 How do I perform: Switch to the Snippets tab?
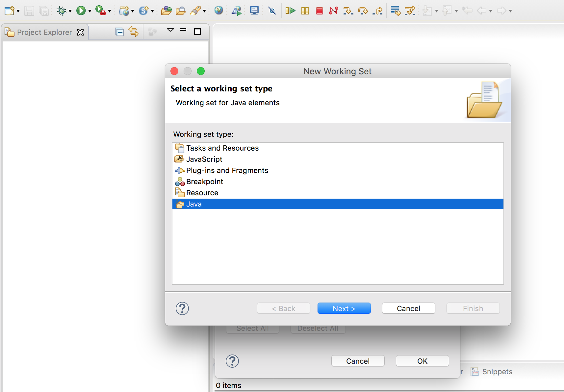pos(492,372)
